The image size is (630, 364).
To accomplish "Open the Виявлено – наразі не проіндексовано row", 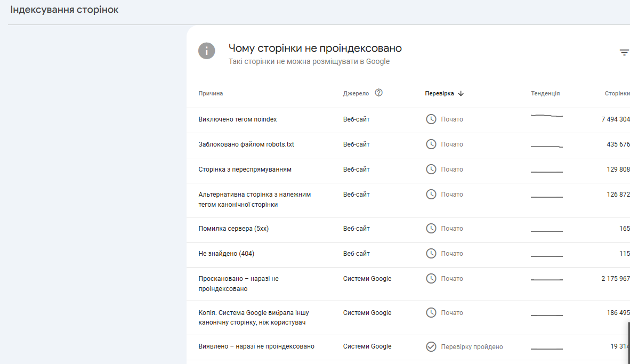I will click(x=256, y=346).
